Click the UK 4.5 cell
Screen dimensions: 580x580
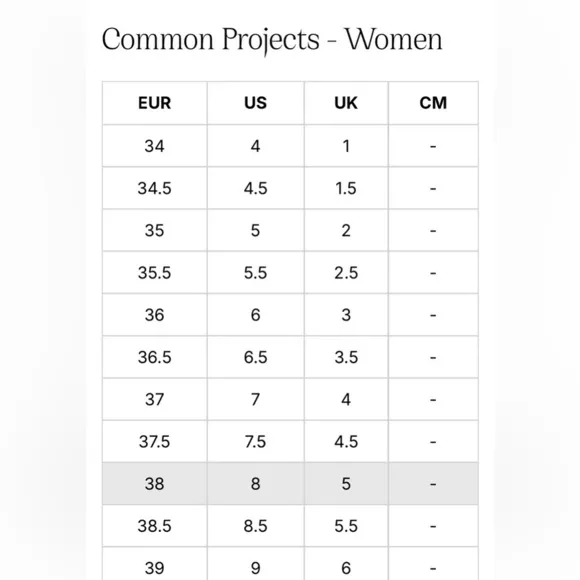click(x=346, y=441)
